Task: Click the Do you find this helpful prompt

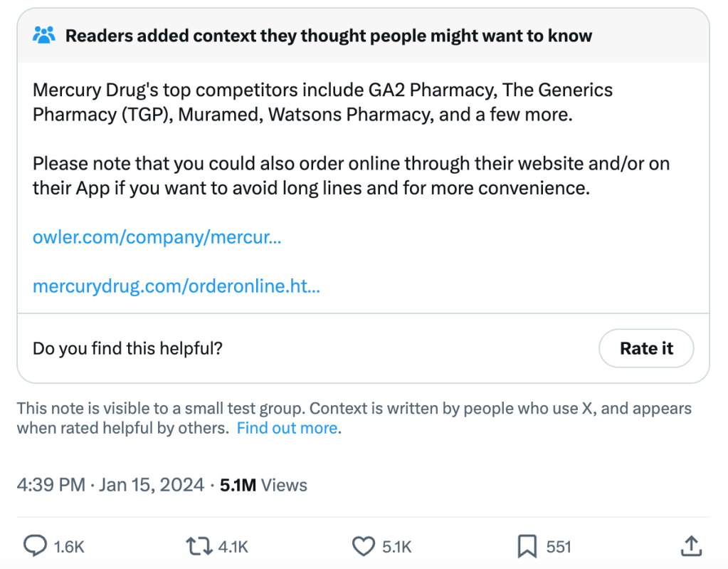Action: tap(128, 348)
